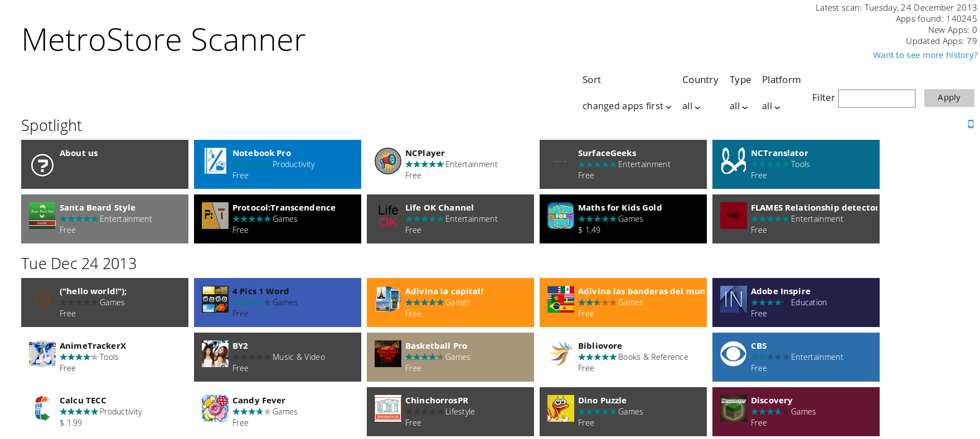The image size is (980, 439).
Task: Open the Adivina las banderas flags icon
Action: tap(561, 299)
